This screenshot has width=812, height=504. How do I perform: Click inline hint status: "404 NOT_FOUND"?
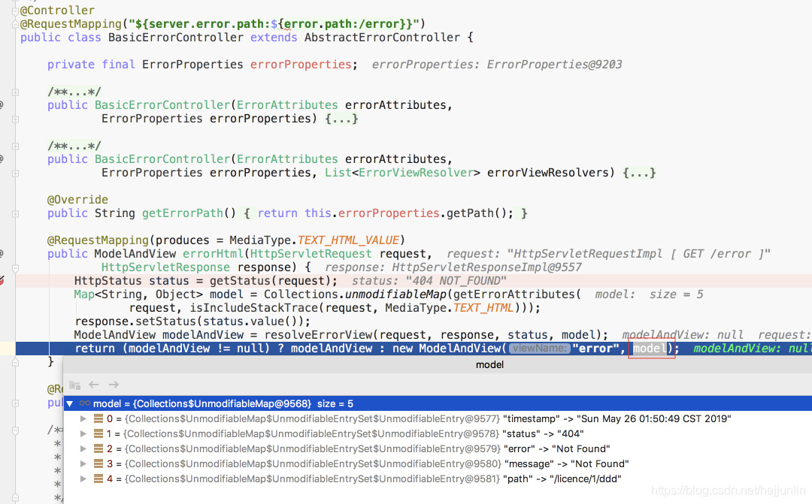point(429,281)
